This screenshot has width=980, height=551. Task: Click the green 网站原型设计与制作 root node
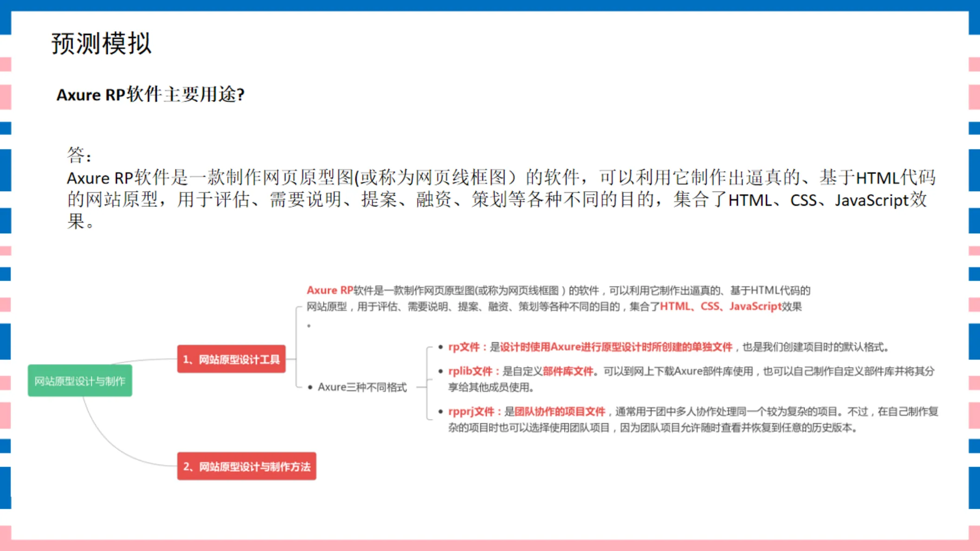(80, 381)
